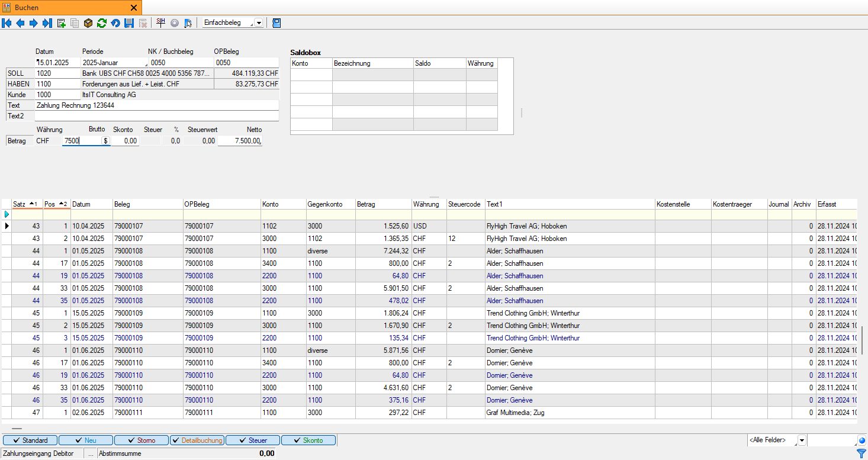
Task: Undo the last entry using the blue arrow icon
Action: (115, 23)
